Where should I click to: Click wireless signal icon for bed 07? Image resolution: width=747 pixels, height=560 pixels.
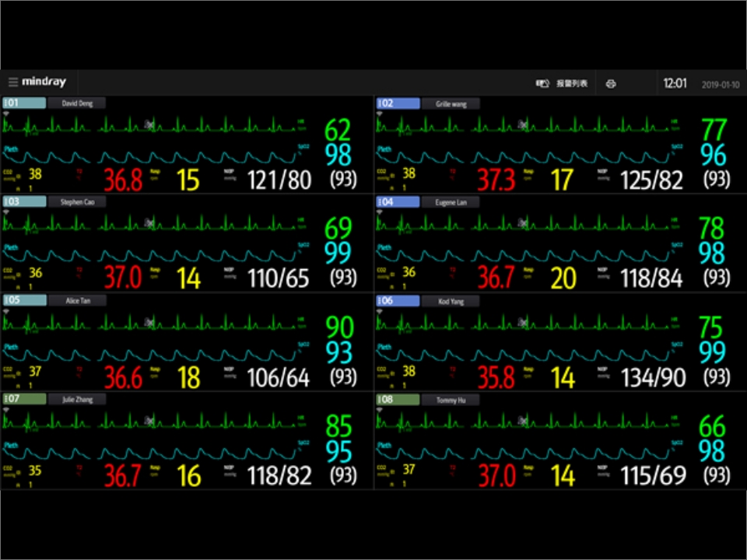tap(7, 410)
